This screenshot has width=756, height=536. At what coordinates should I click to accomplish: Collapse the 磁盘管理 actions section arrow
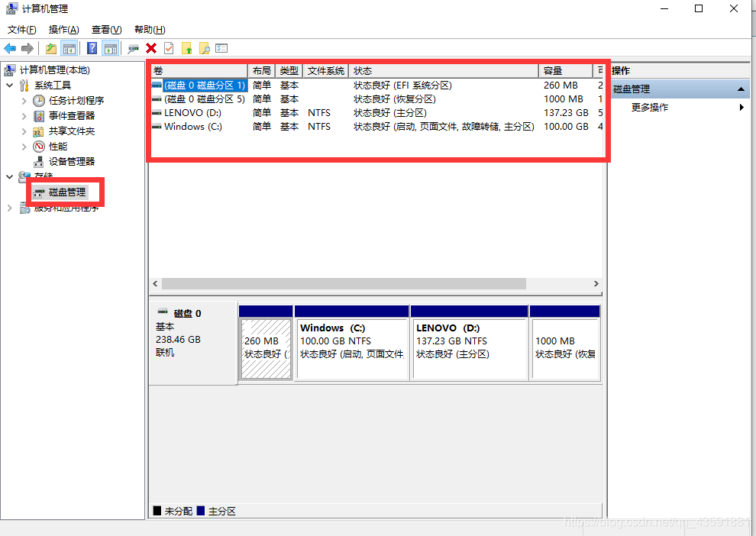pyautogui.click(x=741, y=89)
